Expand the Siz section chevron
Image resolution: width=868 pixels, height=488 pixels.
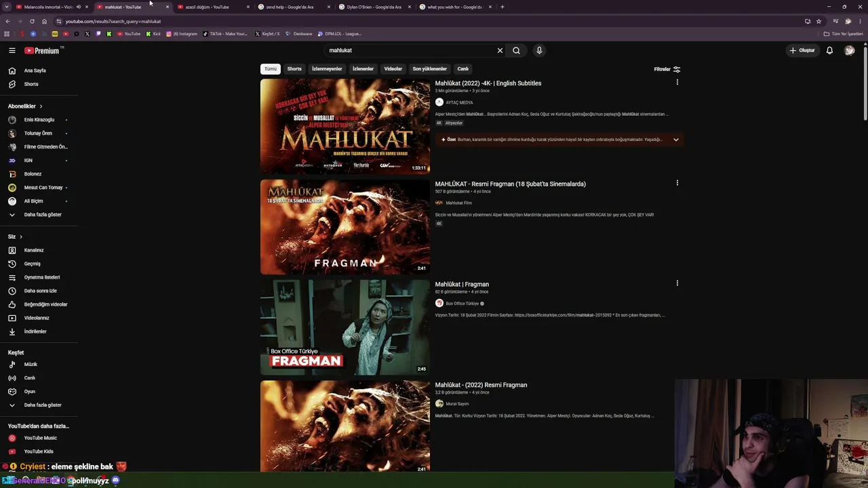coord(21,237)
